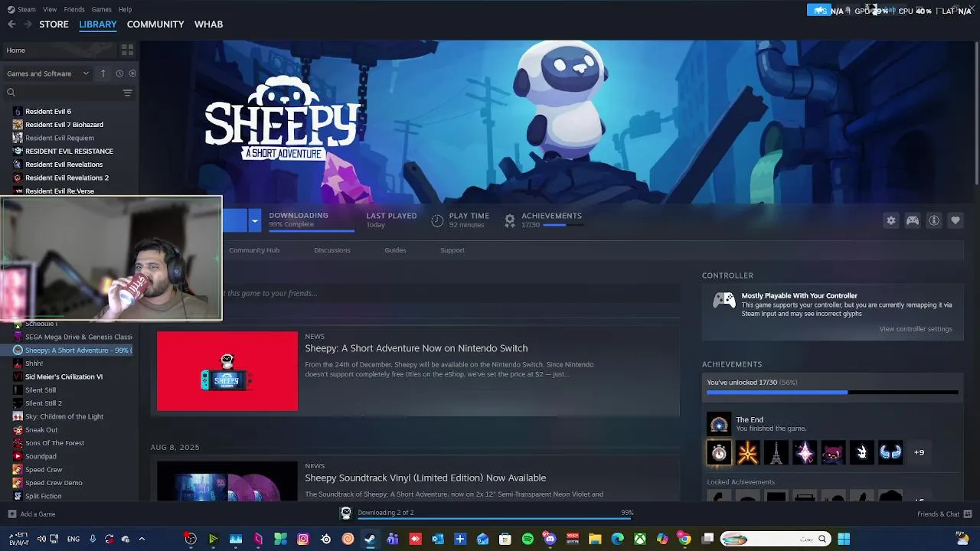
Task: Expand Games and Software filter dropdown
Action: [47, 73]
